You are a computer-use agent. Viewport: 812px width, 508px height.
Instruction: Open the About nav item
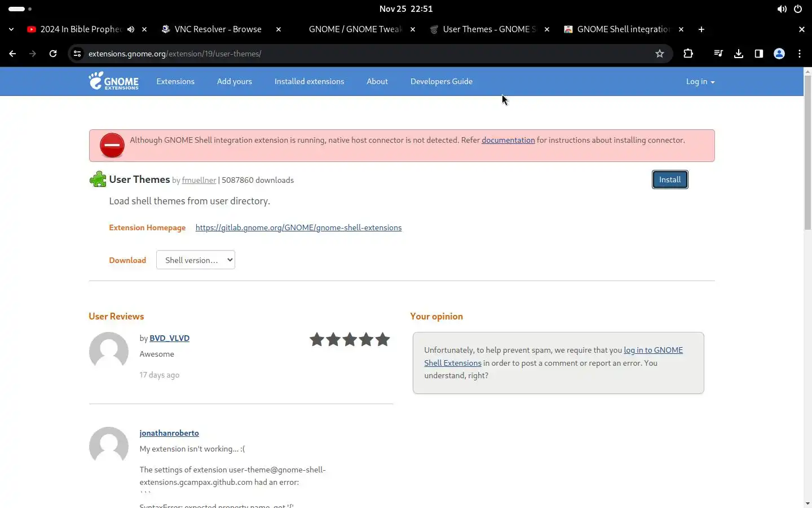coord(377,81)
